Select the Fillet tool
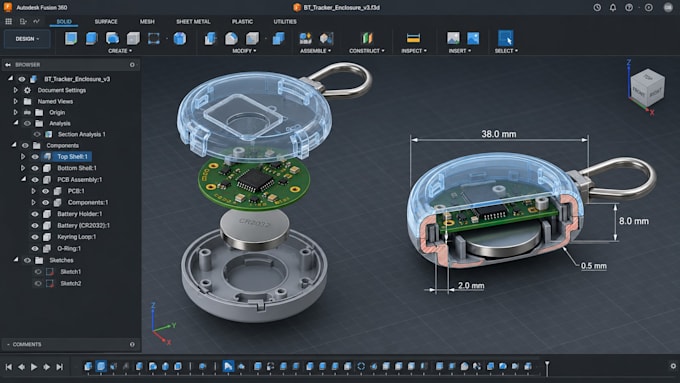Image resolution: width=680 pixels, height=383 pixels. click(x=231, y=38)
